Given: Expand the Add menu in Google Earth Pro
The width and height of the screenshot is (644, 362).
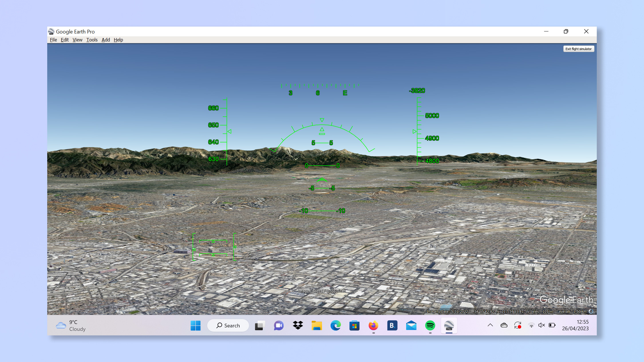Looking at the screenshot, I should [x=105, y=40].
